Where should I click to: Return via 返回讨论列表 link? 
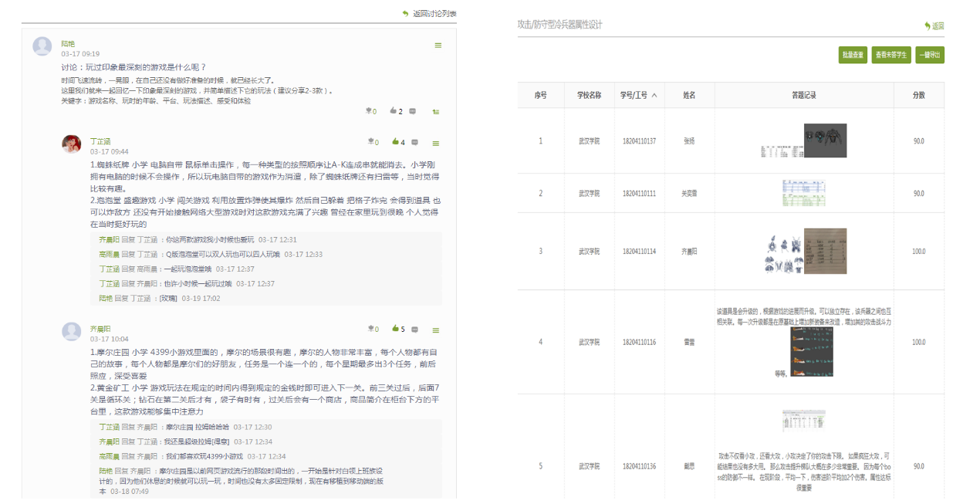[x=430, y=12]
